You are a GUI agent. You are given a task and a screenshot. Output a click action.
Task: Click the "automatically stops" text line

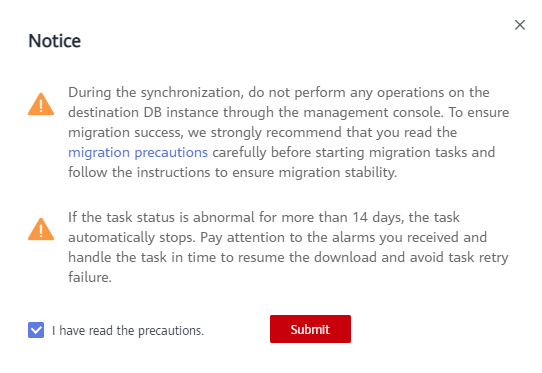point(277,237)
